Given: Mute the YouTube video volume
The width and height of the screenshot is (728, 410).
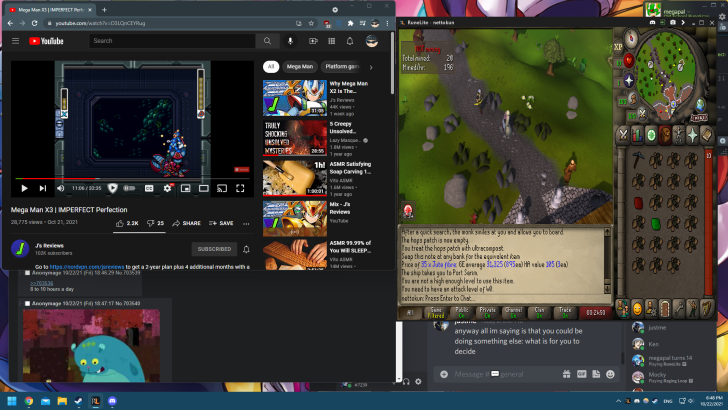Looking at the screenshot, I should click(x=60, y=188).
